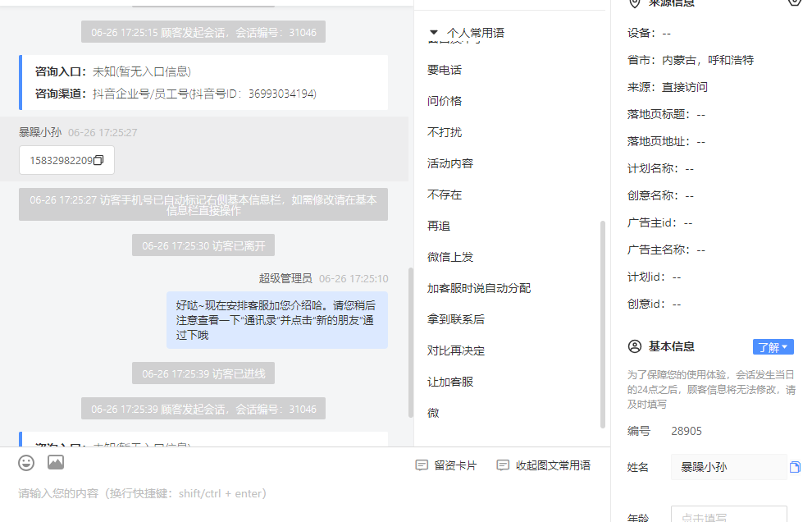This screenshot has height=522, width=812.
Task: Select the 问价格 quick phrase
Action: point(445,101)
